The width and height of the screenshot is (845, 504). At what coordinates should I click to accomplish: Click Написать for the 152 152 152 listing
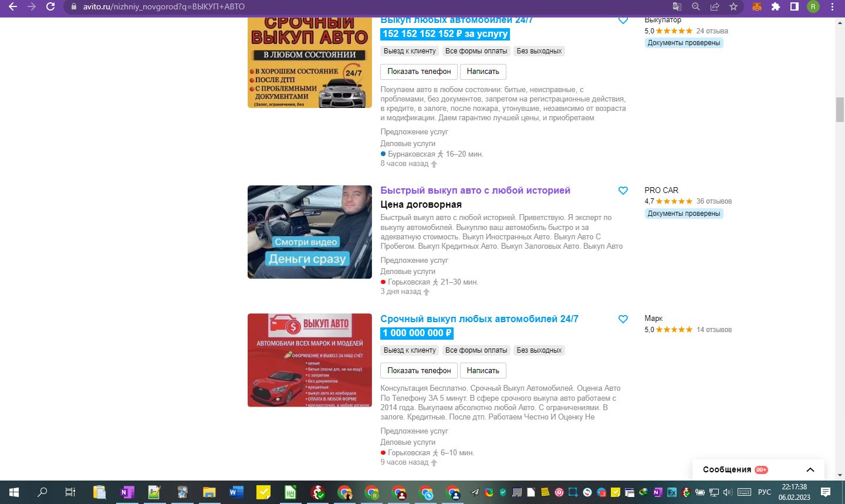(483, 72)
